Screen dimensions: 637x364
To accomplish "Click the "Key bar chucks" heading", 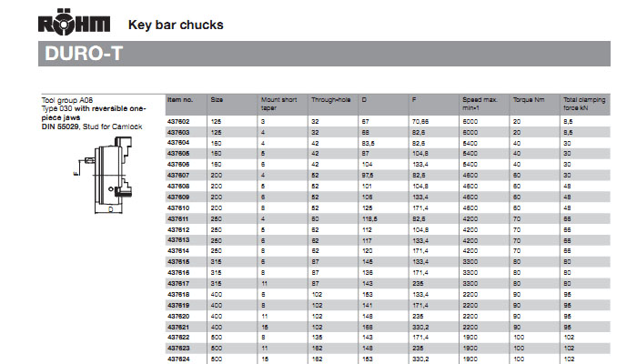I will (176, 25).
